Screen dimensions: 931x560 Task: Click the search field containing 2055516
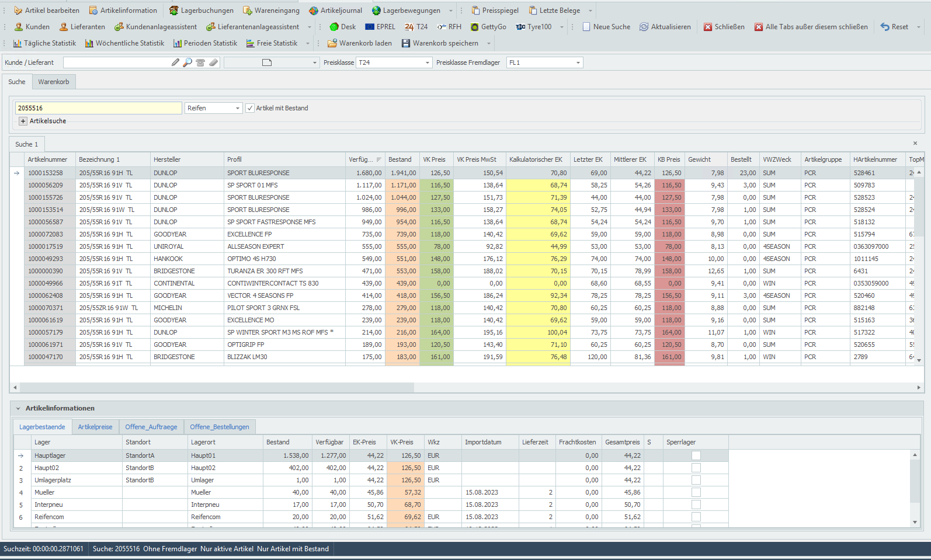(x=98, y=108)
